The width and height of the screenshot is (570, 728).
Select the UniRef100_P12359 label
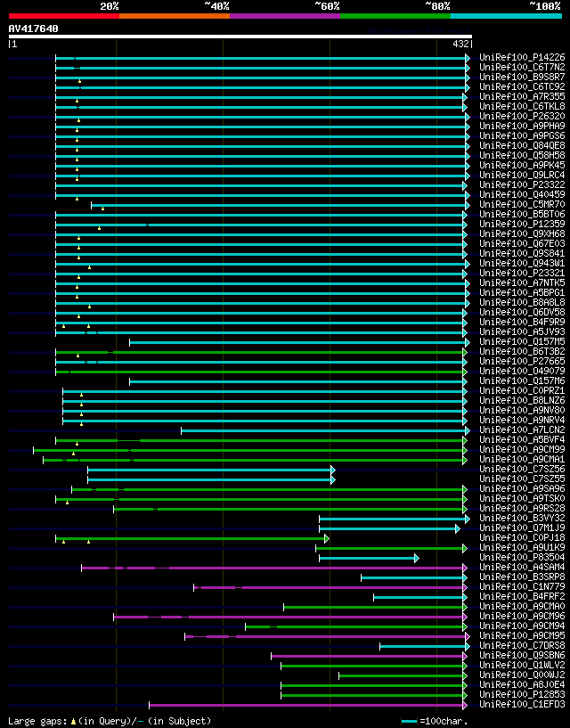[x=522, y=224]
